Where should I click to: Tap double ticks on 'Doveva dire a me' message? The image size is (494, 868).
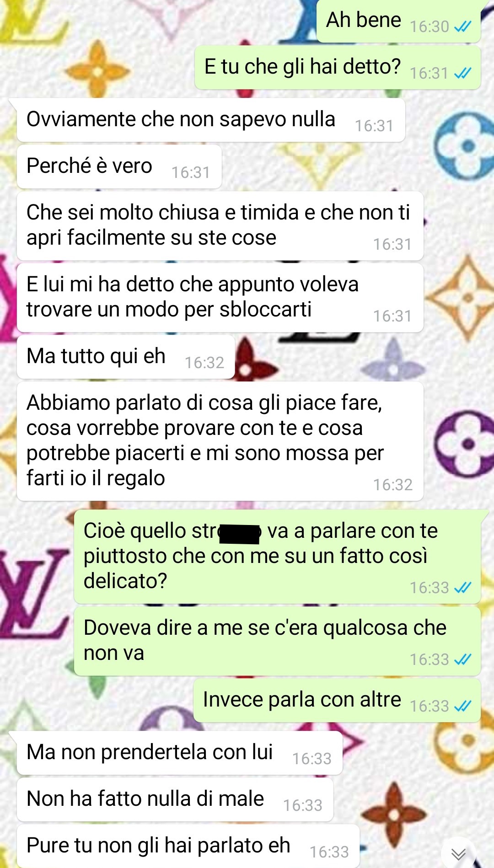click(x=462, y=659)
